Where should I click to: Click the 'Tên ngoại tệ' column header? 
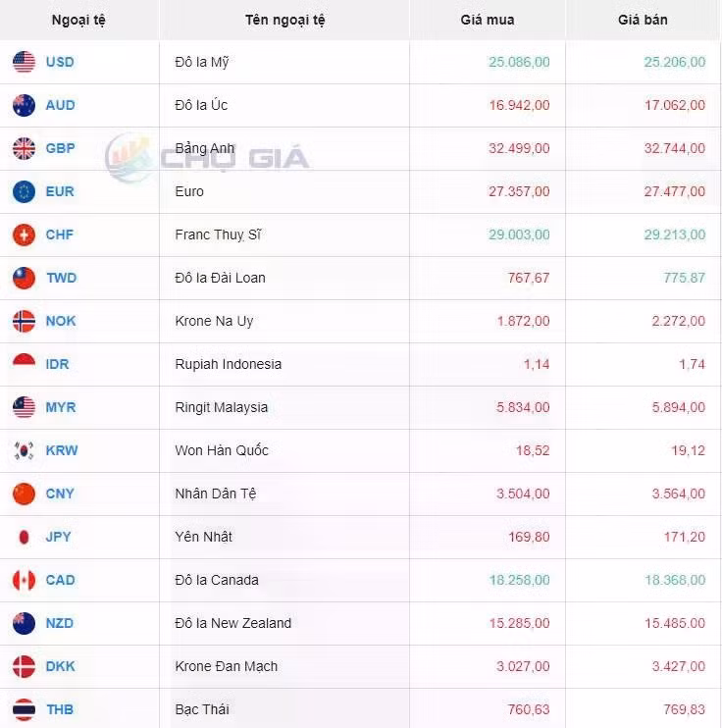coord(284,20)
